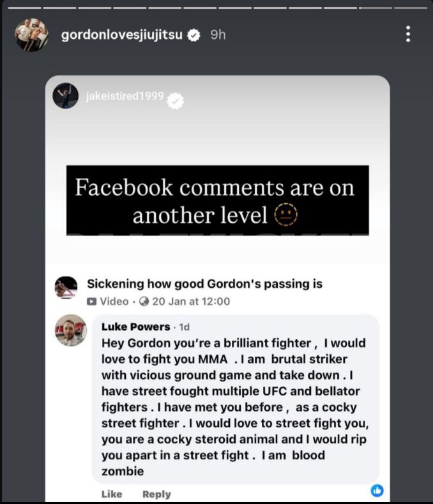Open the three-dot story options menu
This screenshot has height=504, width=433.
(407, 34)
